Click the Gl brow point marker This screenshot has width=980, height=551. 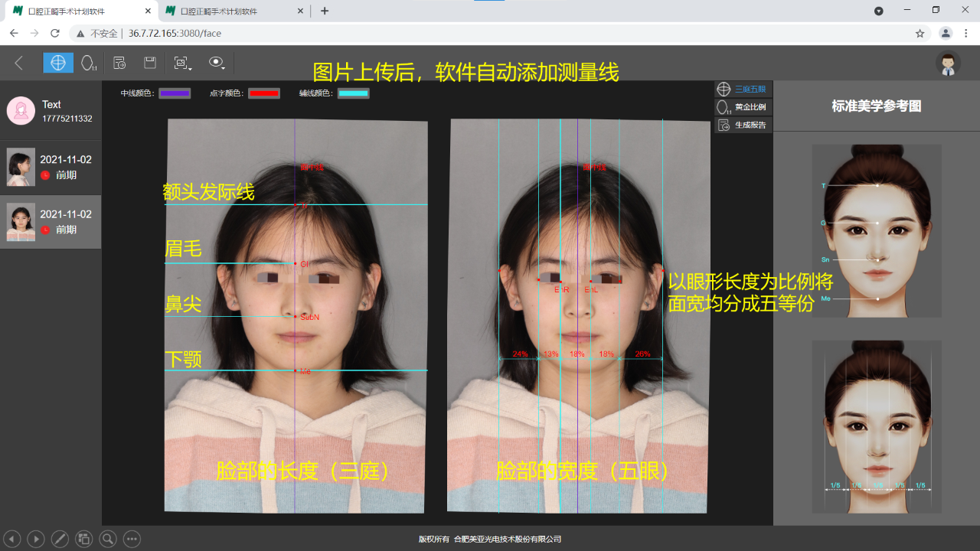click(x=296, y=264)
